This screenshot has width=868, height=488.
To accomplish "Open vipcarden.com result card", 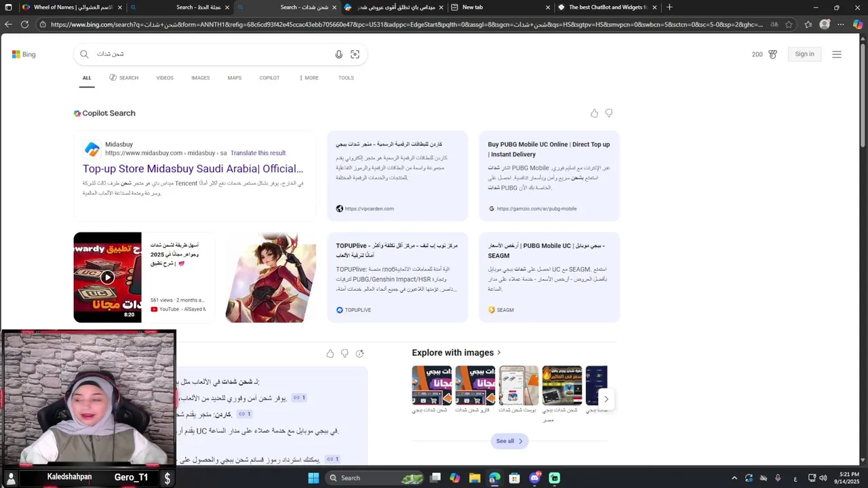I will (397, 176).
